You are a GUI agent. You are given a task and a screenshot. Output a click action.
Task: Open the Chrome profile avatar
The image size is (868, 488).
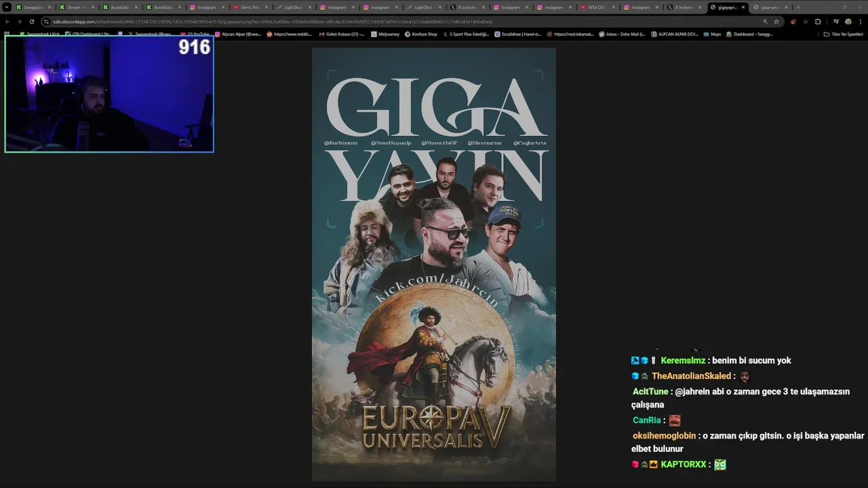848,22
